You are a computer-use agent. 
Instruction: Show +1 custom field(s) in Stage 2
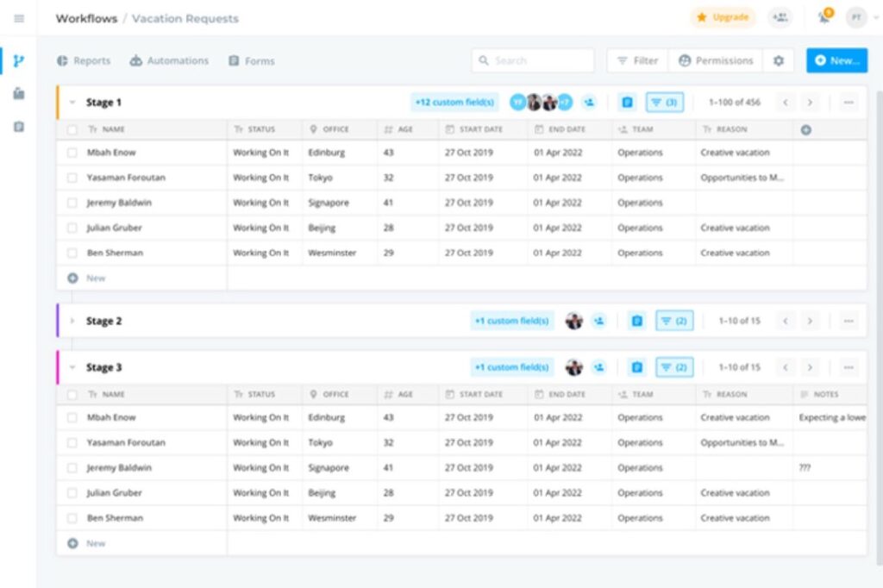tap(512, 321)
